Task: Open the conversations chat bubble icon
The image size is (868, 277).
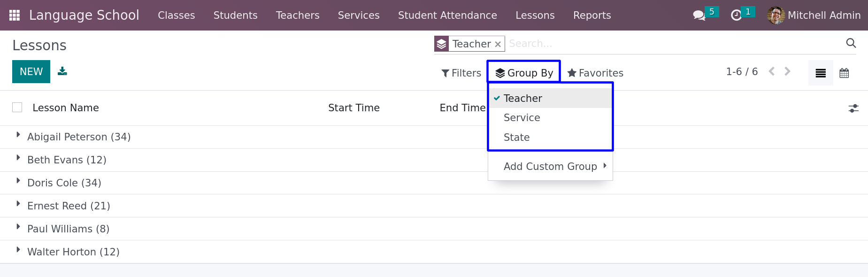Action: point(699,15)
